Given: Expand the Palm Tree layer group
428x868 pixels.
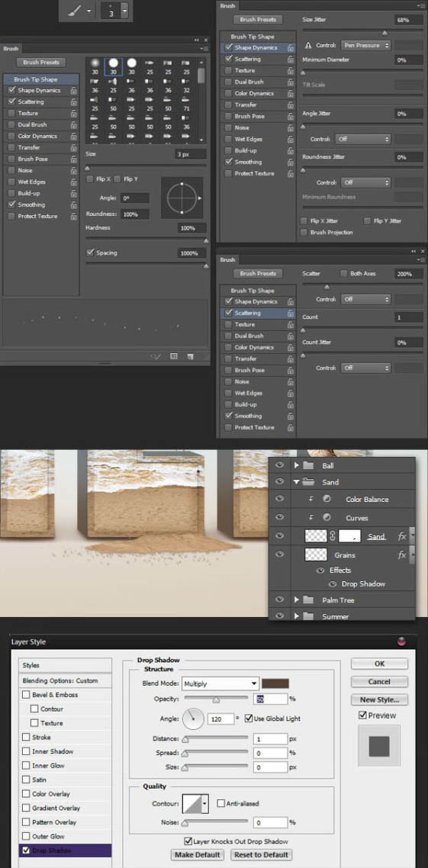Looking at the screenshot, I should (297, 600).
